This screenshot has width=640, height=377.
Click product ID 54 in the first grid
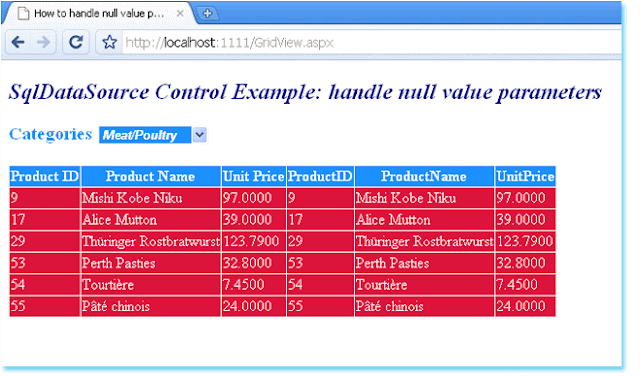(x=18, y=285)
